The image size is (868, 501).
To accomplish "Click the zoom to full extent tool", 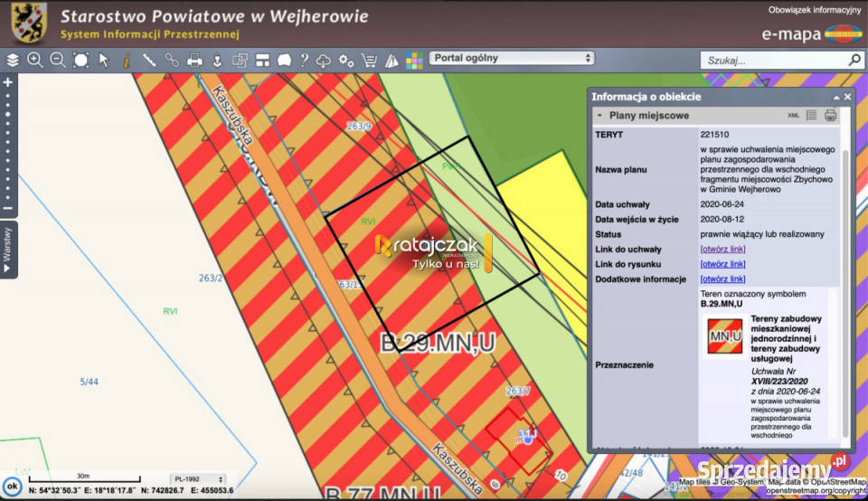I will point(80,60).
